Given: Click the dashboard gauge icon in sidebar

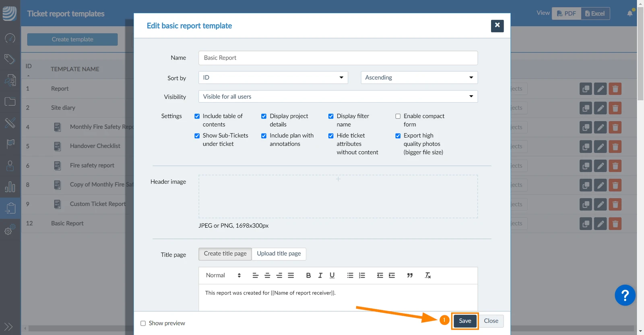Looking at the screenshot, I should click(10, 38).
